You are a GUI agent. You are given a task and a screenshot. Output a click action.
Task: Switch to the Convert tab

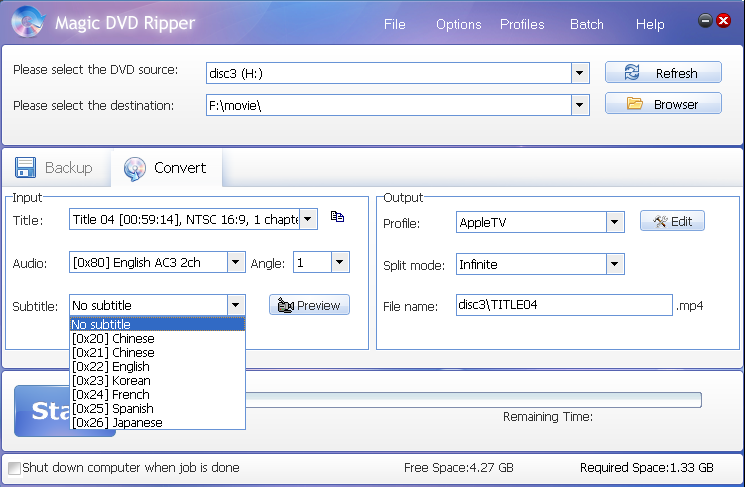click(166, 168)
